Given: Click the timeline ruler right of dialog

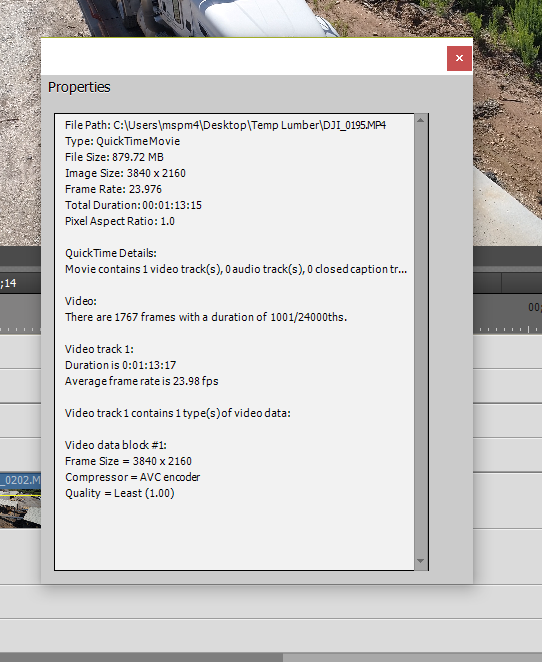Looking at the screenshot, I should (x=507, y=315).
